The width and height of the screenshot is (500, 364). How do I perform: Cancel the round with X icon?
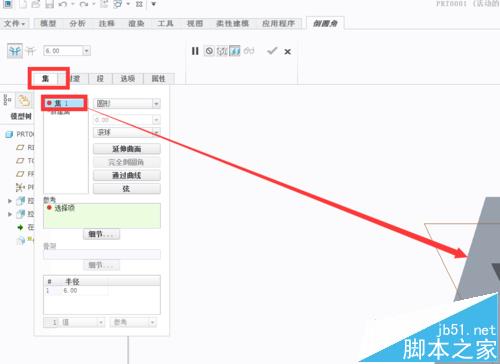coord(287,51)
